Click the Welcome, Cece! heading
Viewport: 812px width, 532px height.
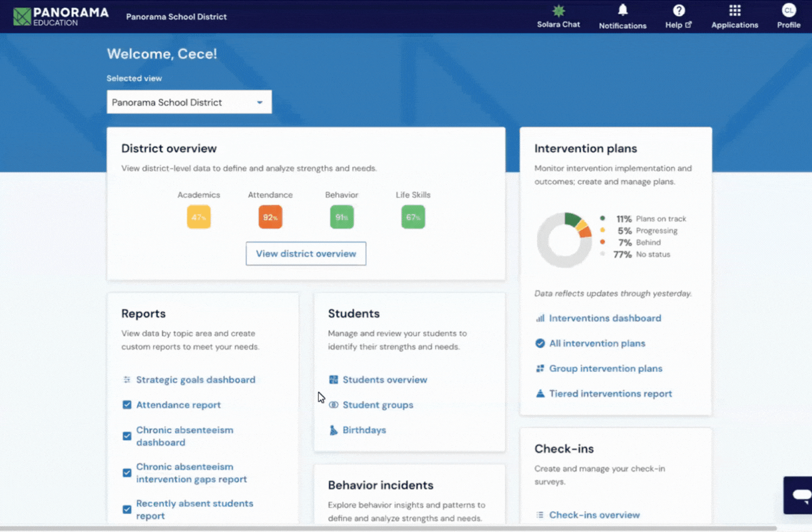click(162, 54)
